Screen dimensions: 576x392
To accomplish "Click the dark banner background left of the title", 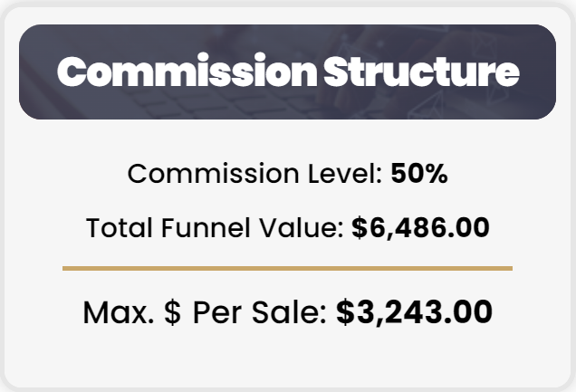I will point(36,72).
